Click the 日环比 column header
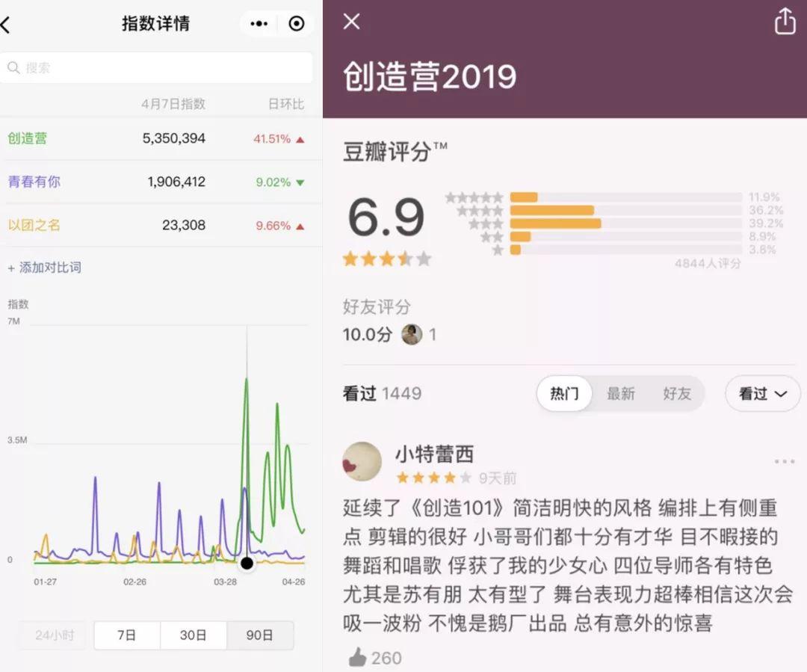This screenshot has height=672, width=807. point(286,104)
